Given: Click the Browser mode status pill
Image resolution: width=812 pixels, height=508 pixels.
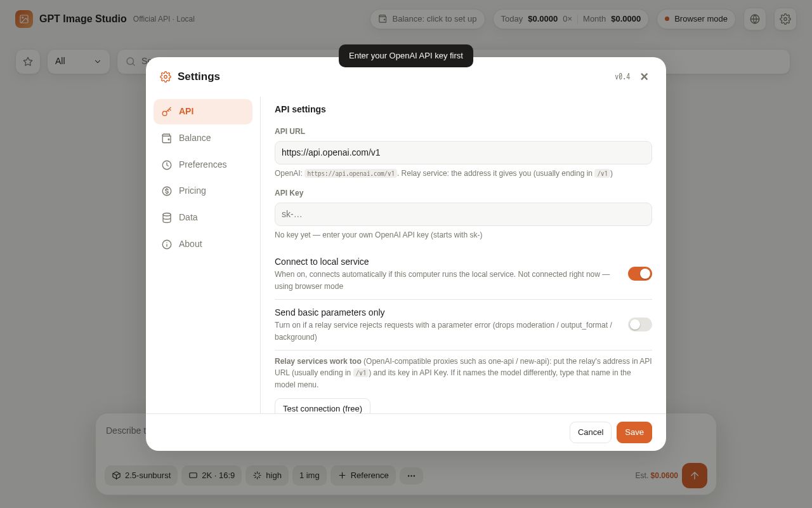Looking at the screenshot, I should click(x=696, y=19).
